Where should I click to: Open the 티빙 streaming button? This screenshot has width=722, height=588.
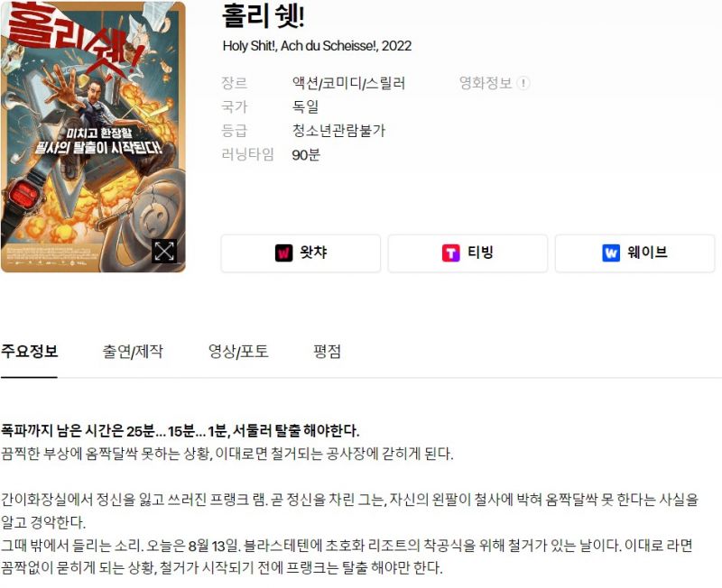[x=467, y=253]
